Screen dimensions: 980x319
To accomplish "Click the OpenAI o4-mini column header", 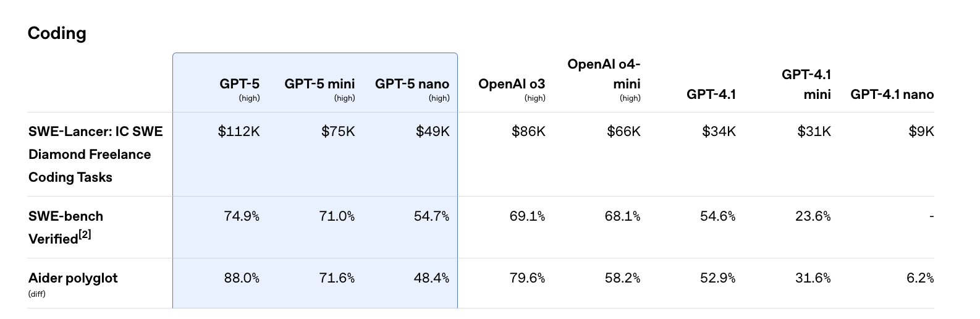I will point(604,74).
